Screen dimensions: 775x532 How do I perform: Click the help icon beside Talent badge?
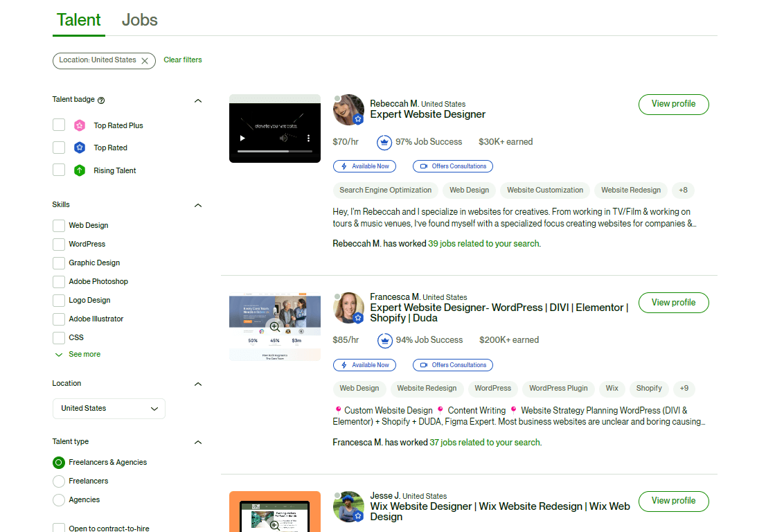click(x=101, y=100)
